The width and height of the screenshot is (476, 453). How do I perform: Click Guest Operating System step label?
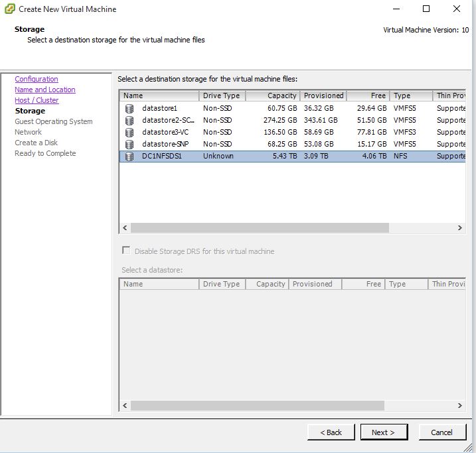point(54,121)
